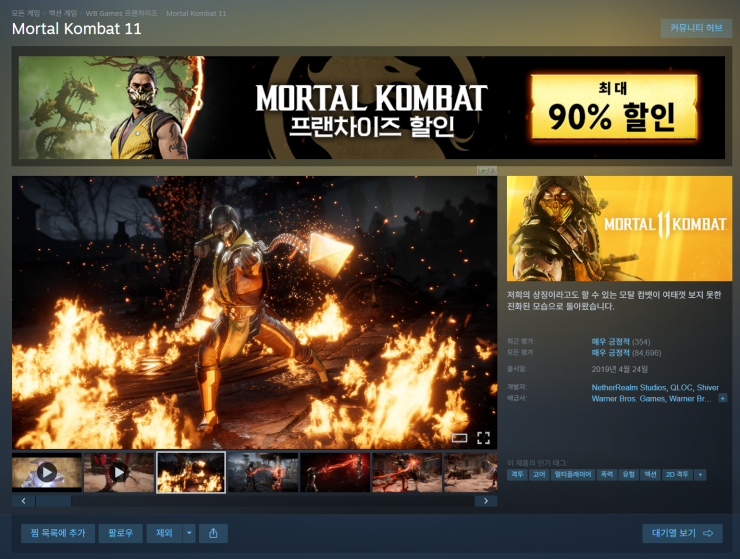Click the main Scorpion screenshot in the viewer
Viewport: 740px width, 559px height.
254,313
